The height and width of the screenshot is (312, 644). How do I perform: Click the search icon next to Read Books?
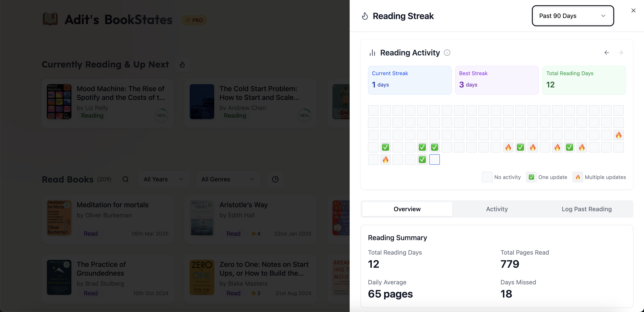[x=126, y=179]
